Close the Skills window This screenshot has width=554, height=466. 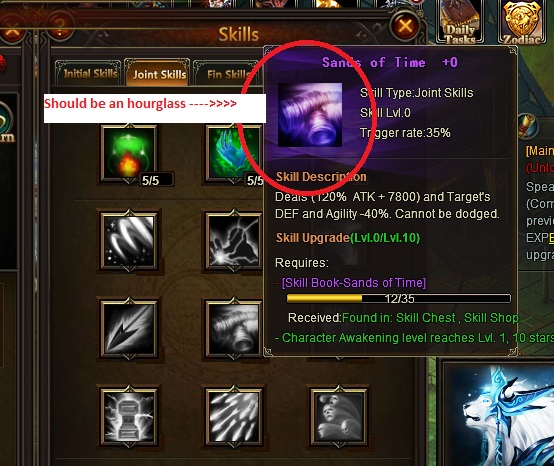pos(405,26)
